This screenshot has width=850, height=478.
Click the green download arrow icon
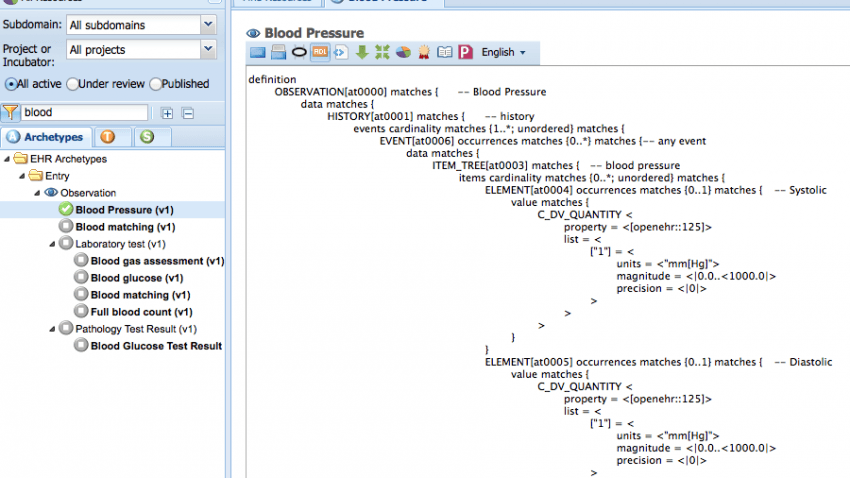coord(362,52)
